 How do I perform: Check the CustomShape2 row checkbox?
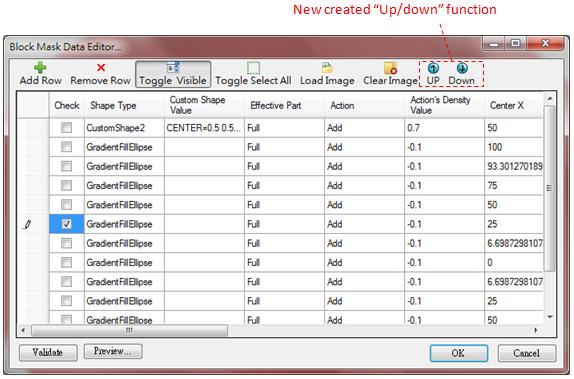coord(67,128)
